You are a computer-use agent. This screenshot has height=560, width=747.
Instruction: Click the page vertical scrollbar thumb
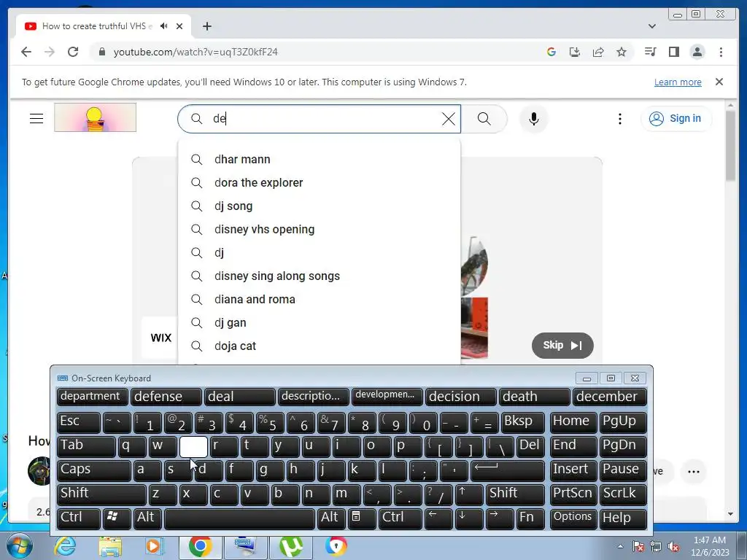(731, 145)
